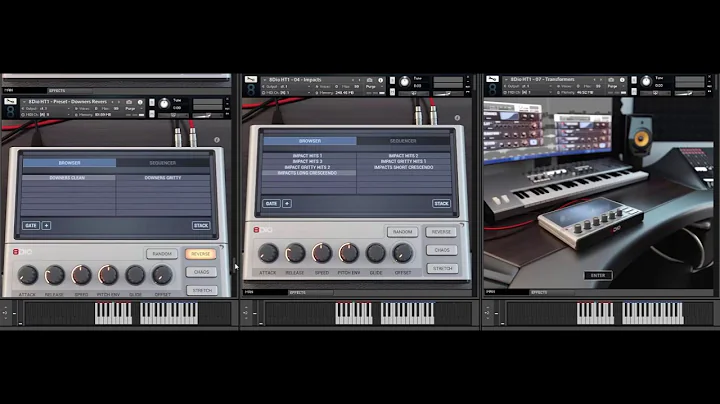
Task: Open Purge dropdown in Transformers header
Action: pos(615,86)
